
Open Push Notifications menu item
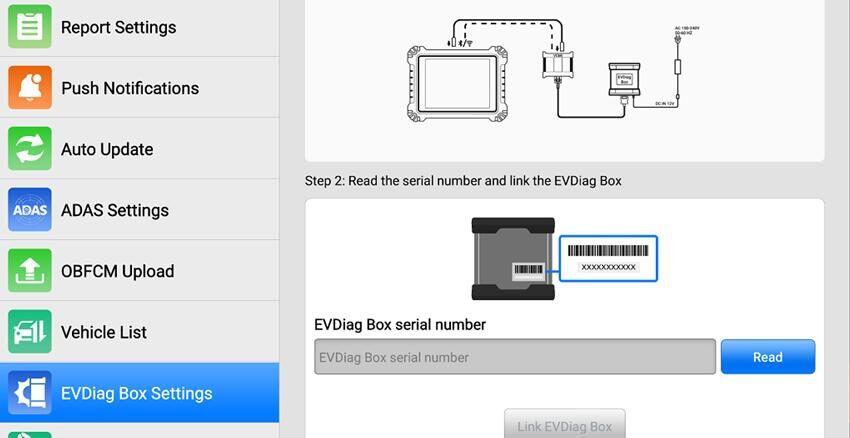pos(139,88)
